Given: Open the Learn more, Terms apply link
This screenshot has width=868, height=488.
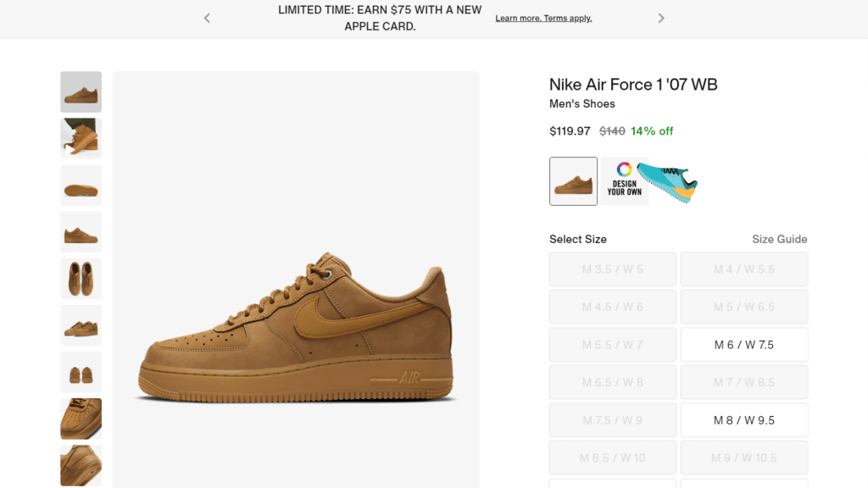Looking at the screenshot, I should (x=543, y=19).
